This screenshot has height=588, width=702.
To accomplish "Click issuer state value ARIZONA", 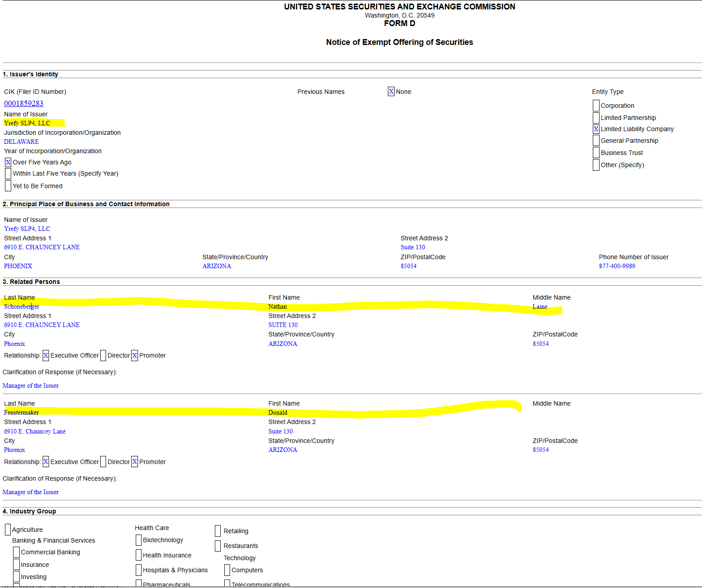I will (217, 266).
